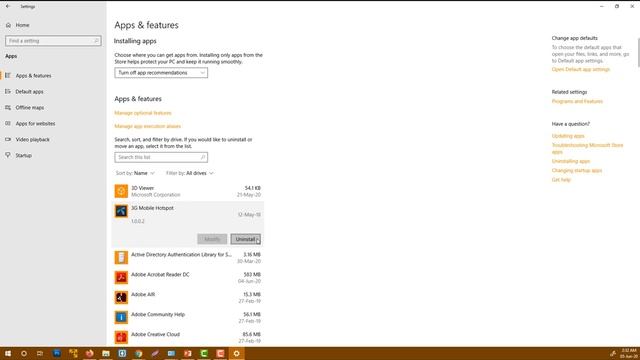Open the Filter by All drives dropdown
Screen dimensions: 640x360
pyautogui.click(x=190, y=173)
